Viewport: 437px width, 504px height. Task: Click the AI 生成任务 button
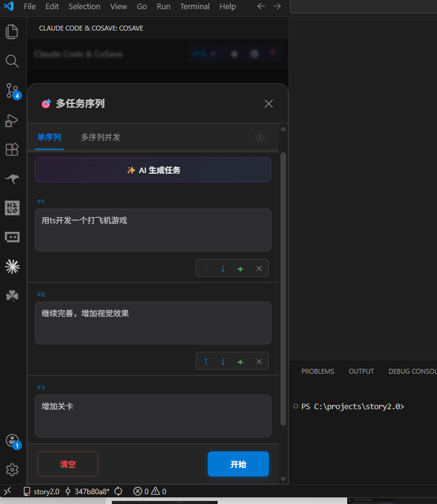(153, 170)
